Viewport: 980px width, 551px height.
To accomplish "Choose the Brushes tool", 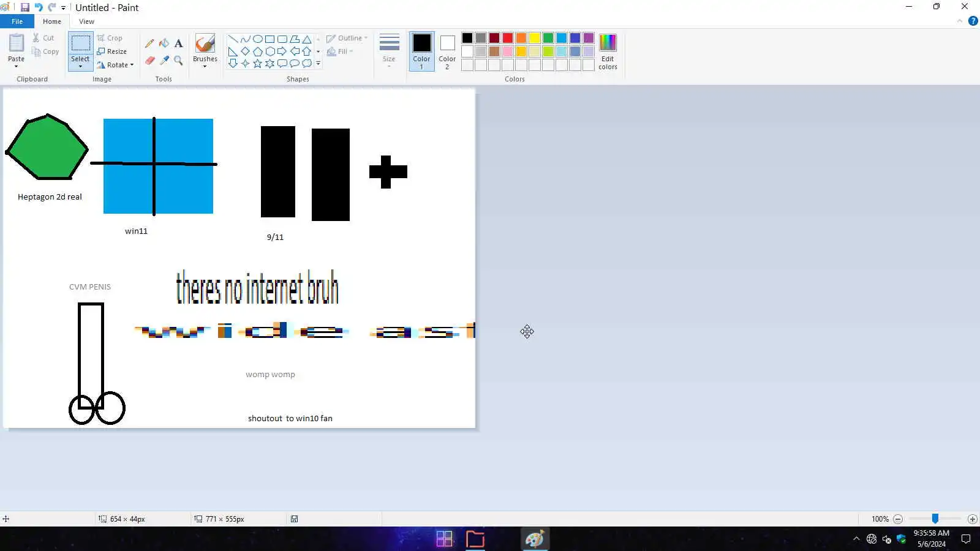I will 205,43.
